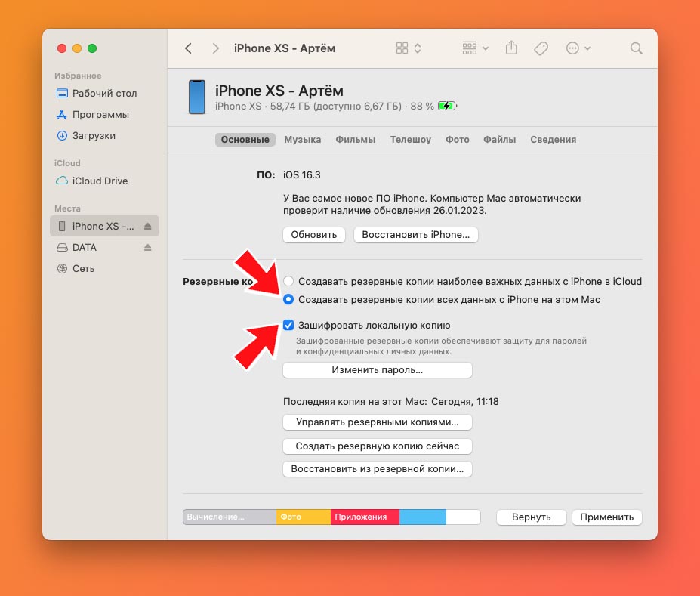Select backup to iCloud radio option
This screenshot has height=596, width=700.
(288, 281)
